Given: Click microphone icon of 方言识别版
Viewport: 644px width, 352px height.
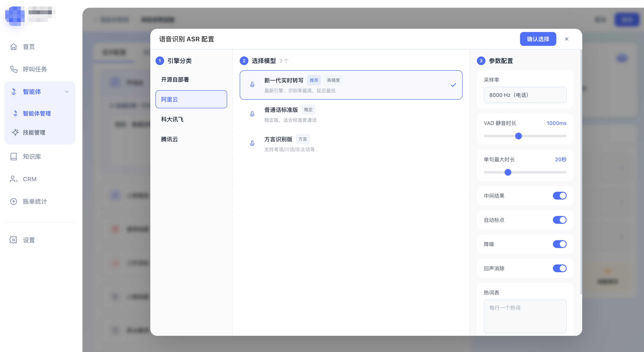Looking at the screenshot, I should 252,143.
